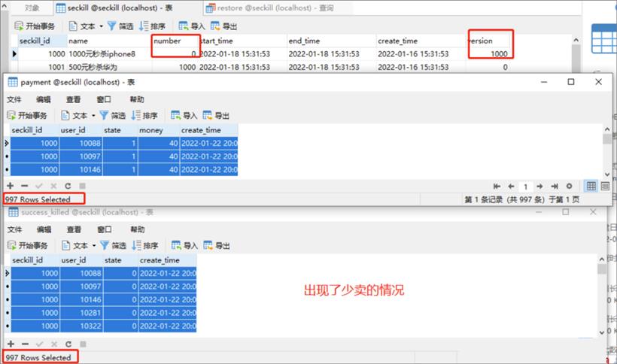Click state column header in success_killed table

coord(120,260)
